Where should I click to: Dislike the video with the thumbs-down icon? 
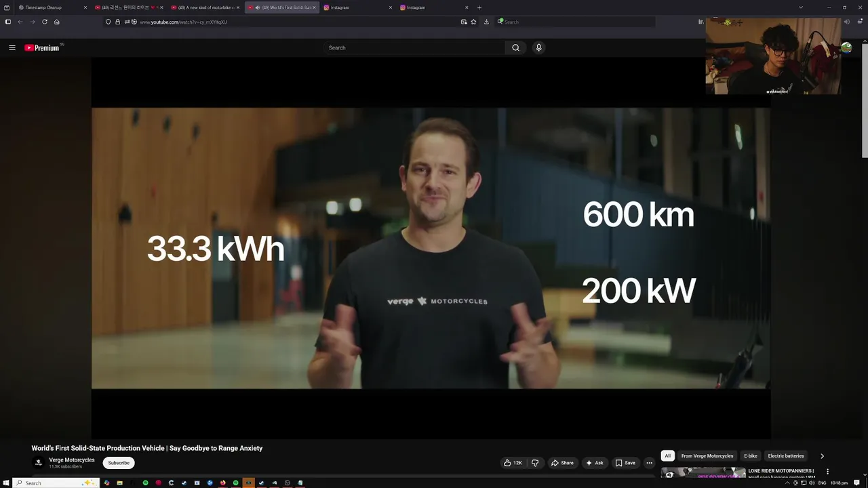click(x=535, y=463)
